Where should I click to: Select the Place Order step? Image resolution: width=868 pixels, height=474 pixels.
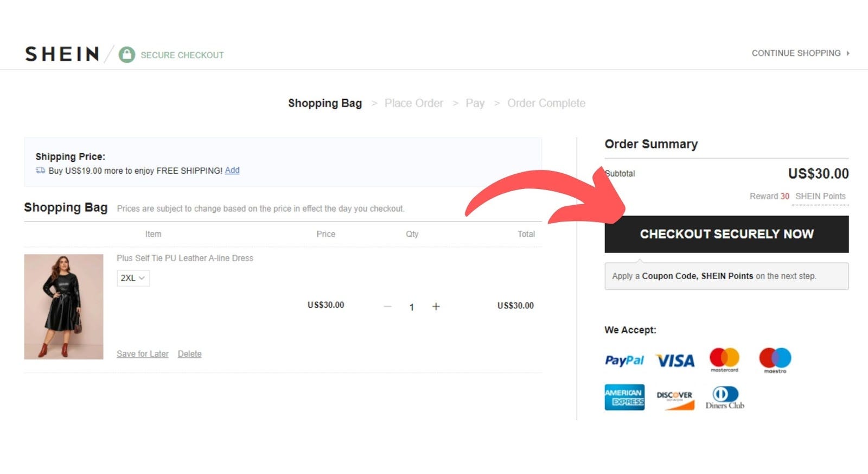(414, 103)
